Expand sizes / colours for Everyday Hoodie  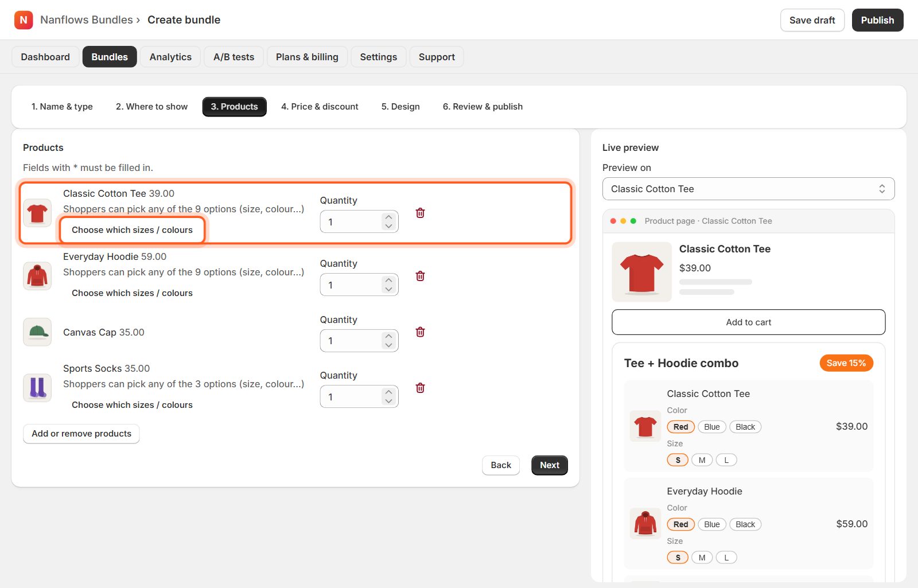132,293
